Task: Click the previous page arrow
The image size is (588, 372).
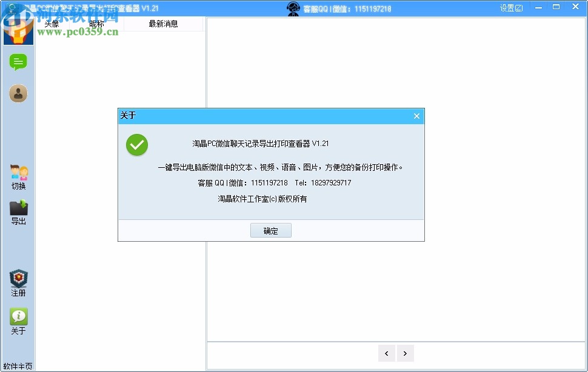Action: [387, 353]
